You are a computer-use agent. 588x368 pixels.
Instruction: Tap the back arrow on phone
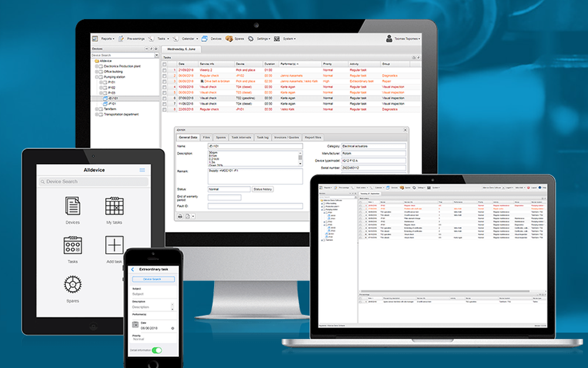tap(132, 269)
